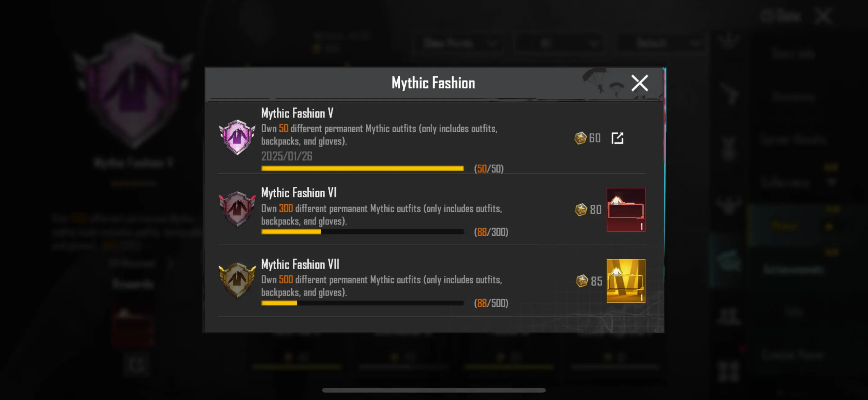Click the 88/500 progress bar

(363, 303)
